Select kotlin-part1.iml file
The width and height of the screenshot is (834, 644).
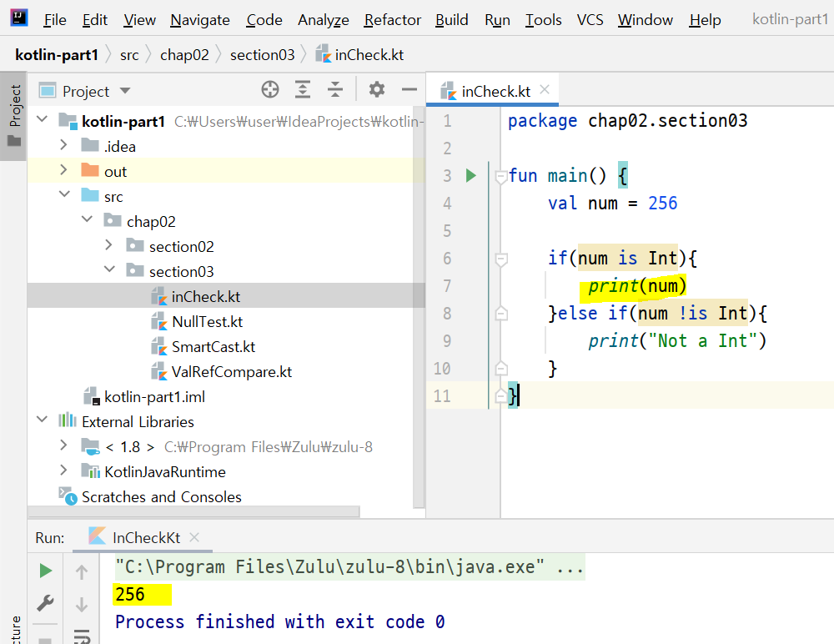154,396
